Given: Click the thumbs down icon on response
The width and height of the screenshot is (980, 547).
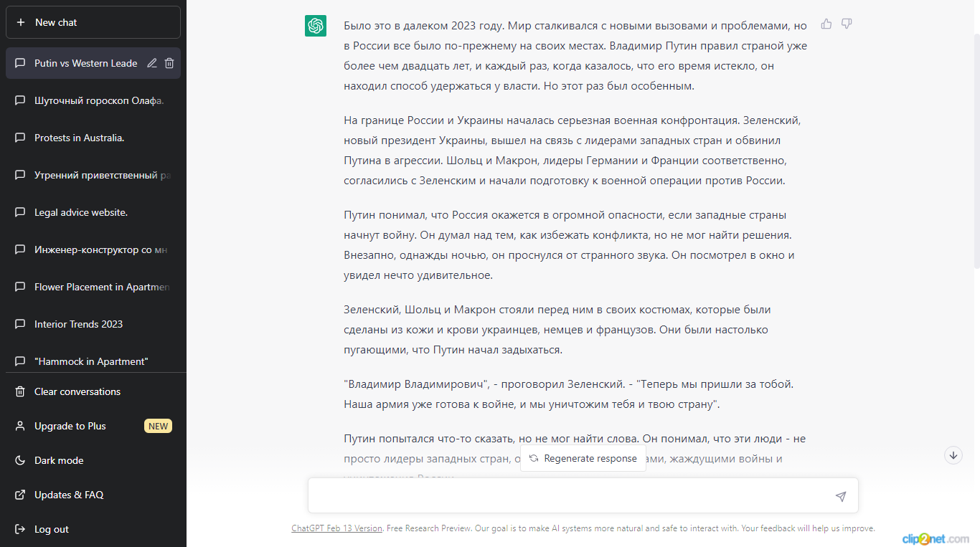Looking at the screenshot, I should 847,24.
